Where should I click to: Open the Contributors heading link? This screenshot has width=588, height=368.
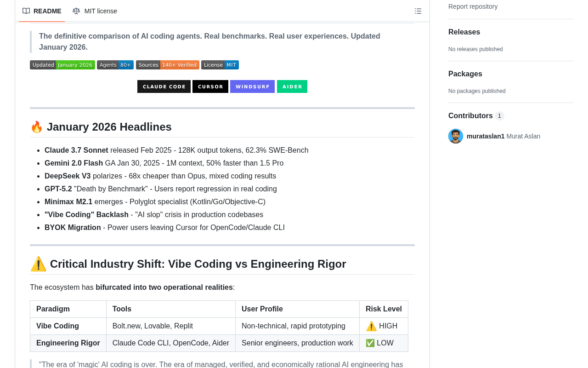coord(476,115)
